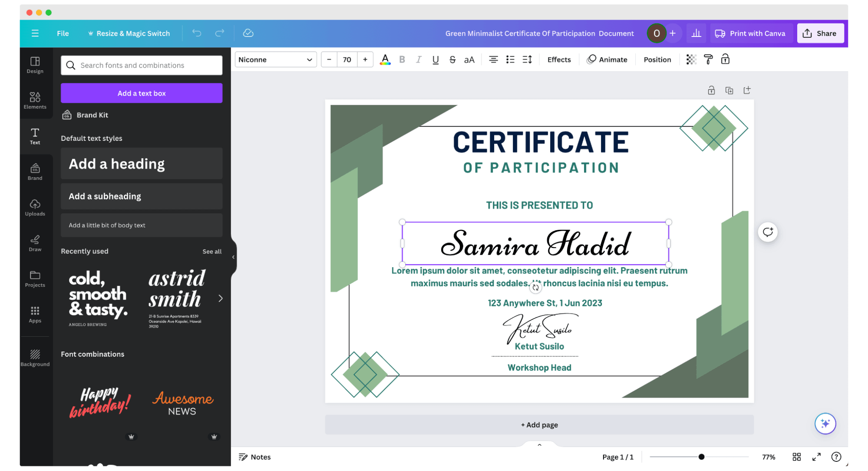Click Add a heading style
The image size is (868, 471).
(142, 163)
